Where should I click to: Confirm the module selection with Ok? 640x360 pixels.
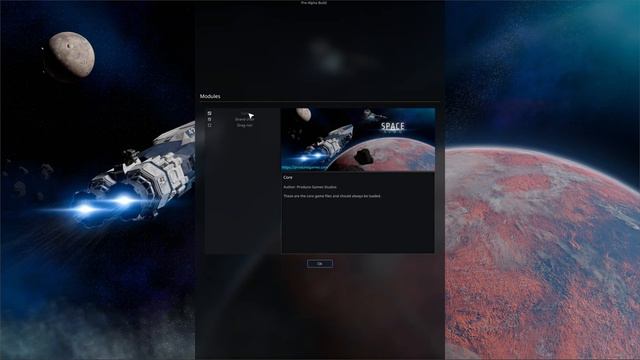click(x=320, y=264)
